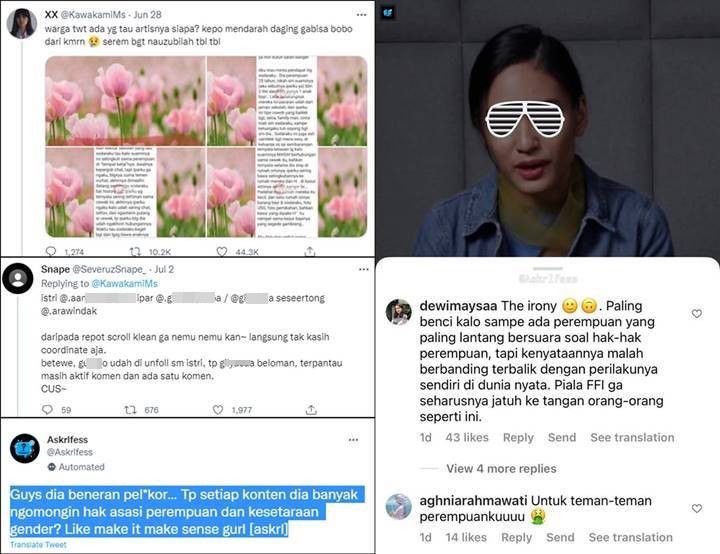Share Snape's reply tweet

click(x=311, y=409)
